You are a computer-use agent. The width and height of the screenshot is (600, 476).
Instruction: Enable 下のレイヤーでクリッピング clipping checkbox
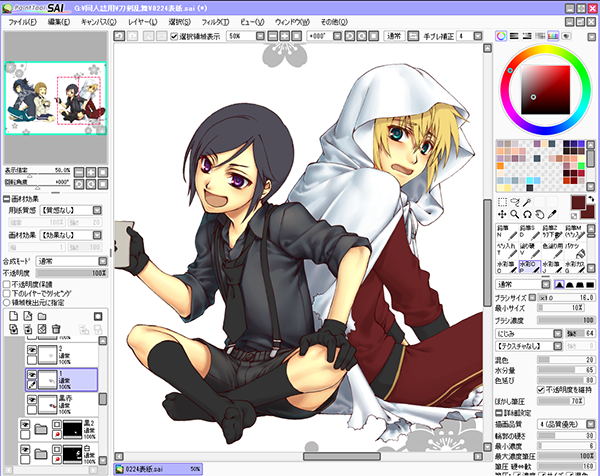[x=7, y=293]
